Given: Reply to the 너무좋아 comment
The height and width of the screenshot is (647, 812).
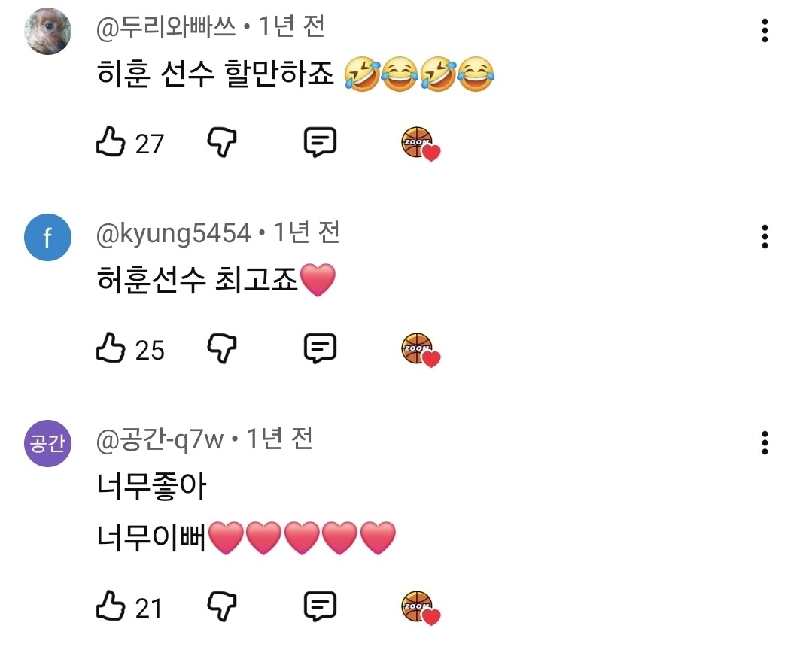Looking at the screenshot, I should pyautogui.click(x=320, y=606).
